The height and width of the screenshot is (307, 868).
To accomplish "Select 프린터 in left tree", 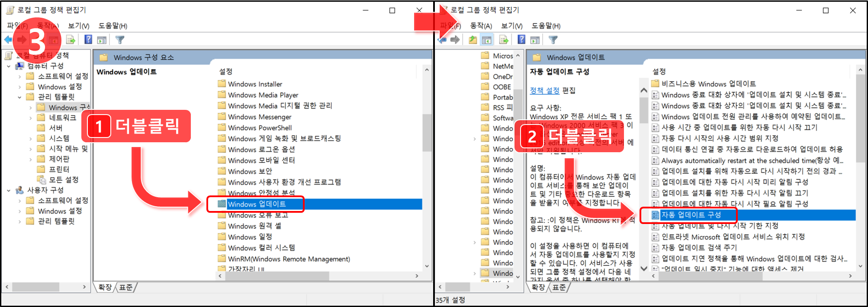I will click(59, 169).
